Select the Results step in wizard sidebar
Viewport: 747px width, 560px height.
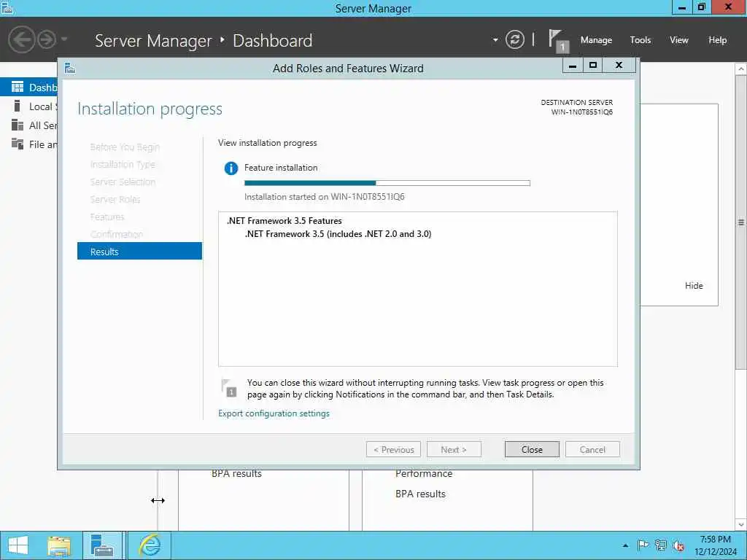pyautogui.click(x=139, y=252)
